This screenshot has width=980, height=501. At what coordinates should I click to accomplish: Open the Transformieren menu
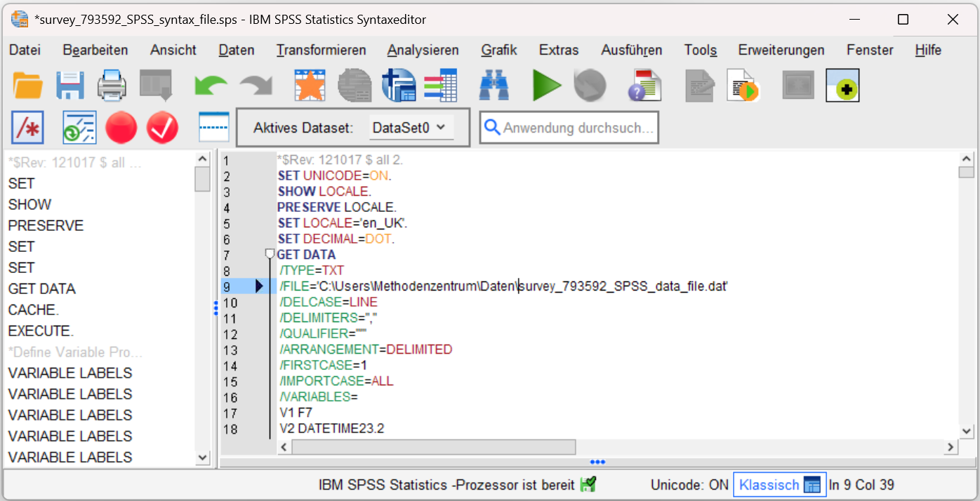click(x=321, y=50)
